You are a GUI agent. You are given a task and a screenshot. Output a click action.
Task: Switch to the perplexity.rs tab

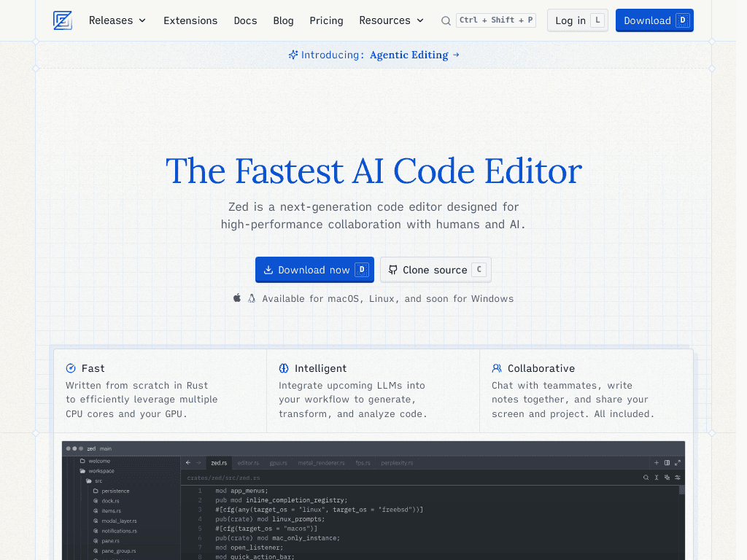pyautogui.click(x=397, y=463)
